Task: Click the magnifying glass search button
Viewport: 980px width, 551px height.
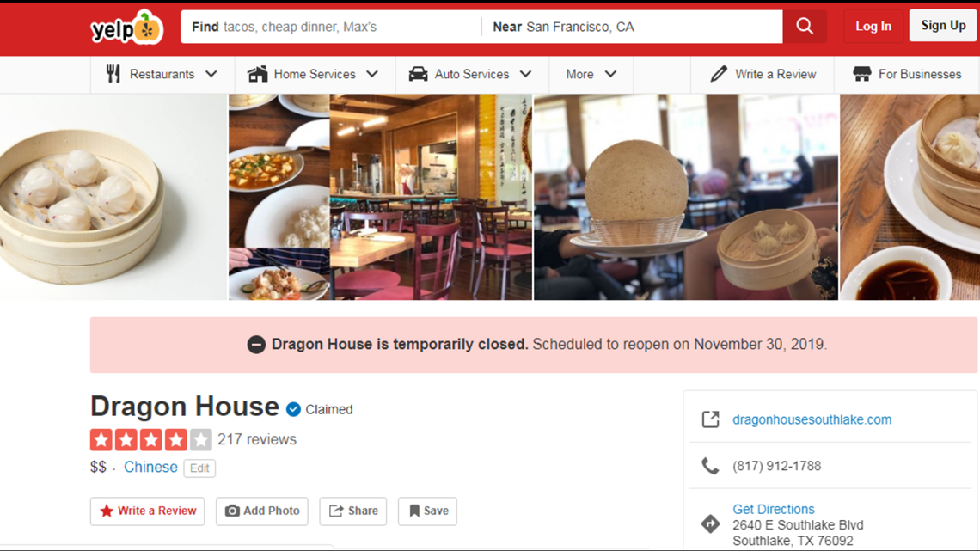Action: [x=805, y=27]
